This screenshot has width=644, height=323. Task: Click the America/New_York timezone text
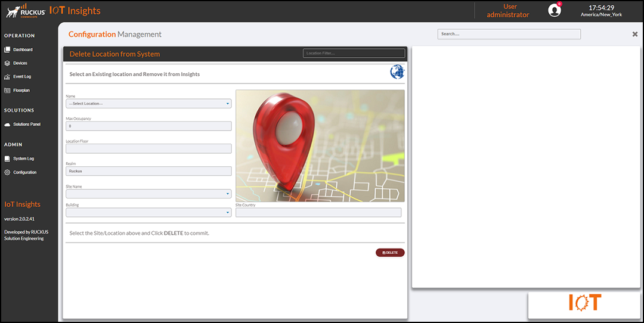pos(601,15)
